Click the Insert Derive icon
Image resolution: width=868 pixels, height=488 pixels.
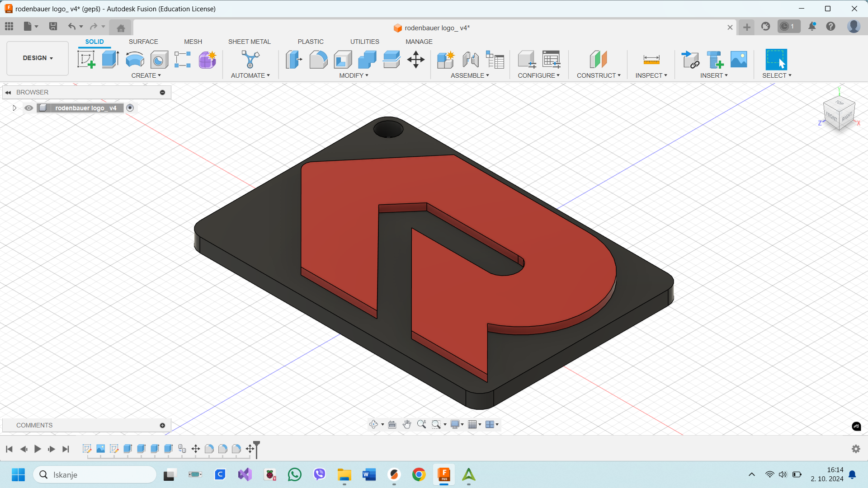click(690, 60)
